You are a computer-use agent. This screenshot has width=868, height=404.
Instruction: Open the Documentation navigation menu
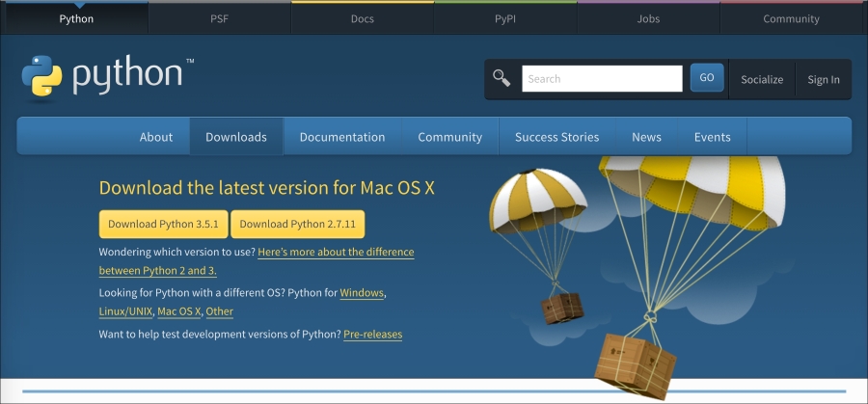pos(342,137)
